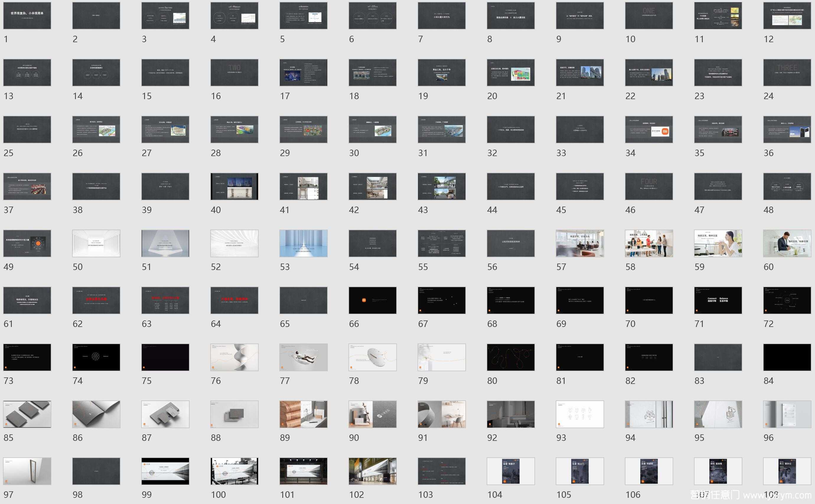Click slide 62 with red headline text

(x=96, y=300)
